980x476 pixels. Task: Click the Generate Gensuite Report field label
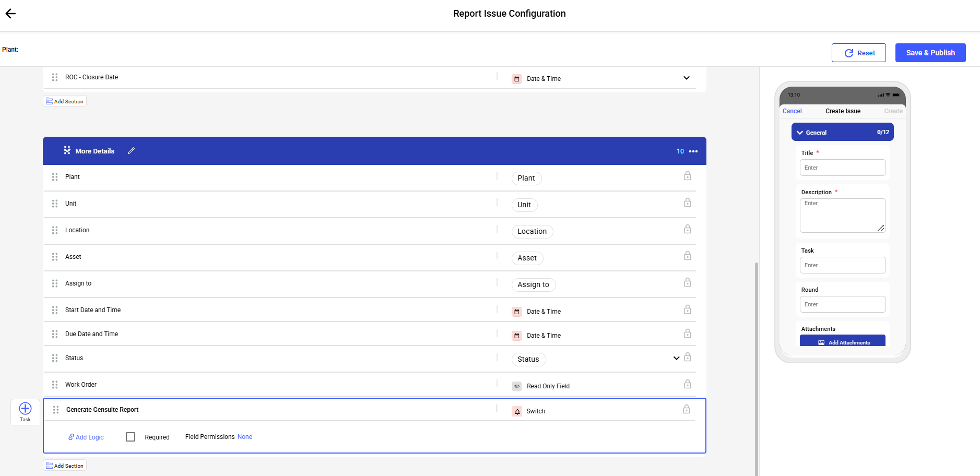(102, 410)
